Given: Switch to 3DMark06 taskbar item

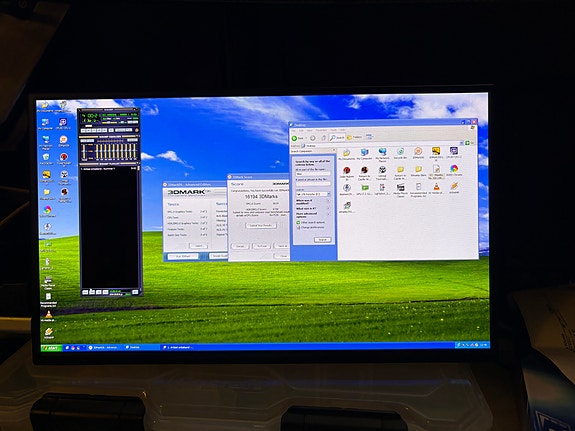Looking at the screenshot, I should pyautogui.click(x=105, y=347).
